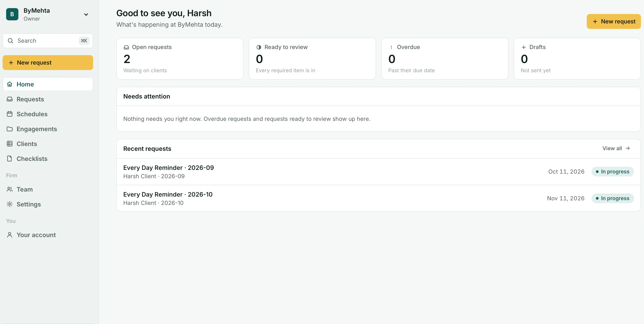Click the sidebar New request button

(x=48, y=63)
